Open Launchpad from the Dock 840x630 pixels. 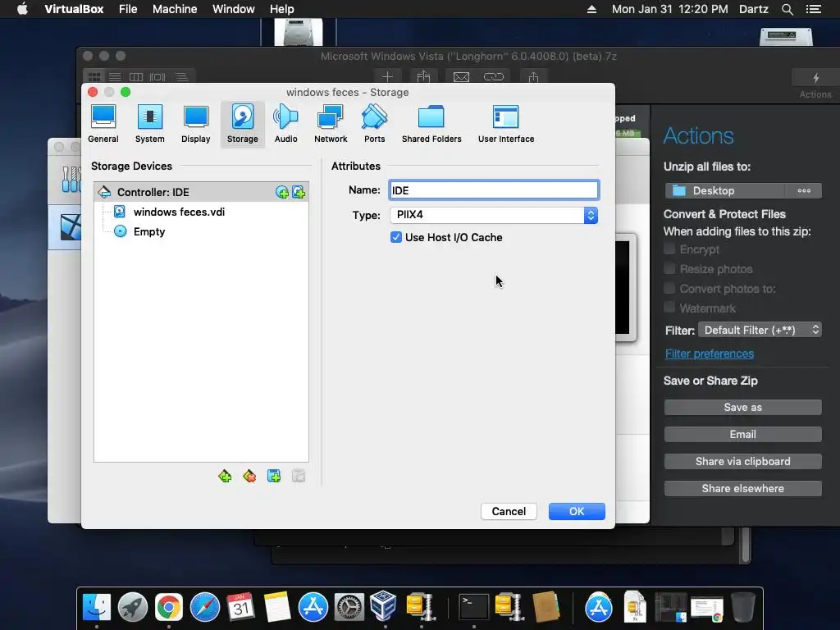pyautogui.click(x=132, y=608)
